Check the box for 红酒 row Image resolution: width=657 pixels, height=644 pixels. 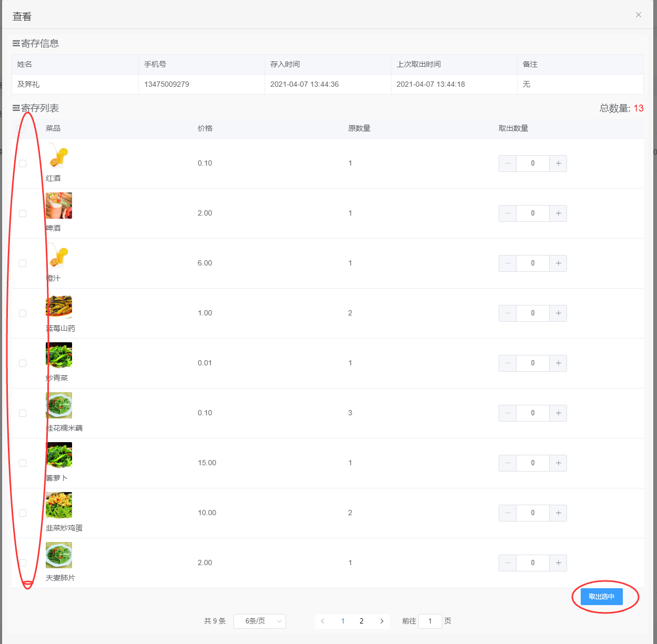[x=23, y=163]
